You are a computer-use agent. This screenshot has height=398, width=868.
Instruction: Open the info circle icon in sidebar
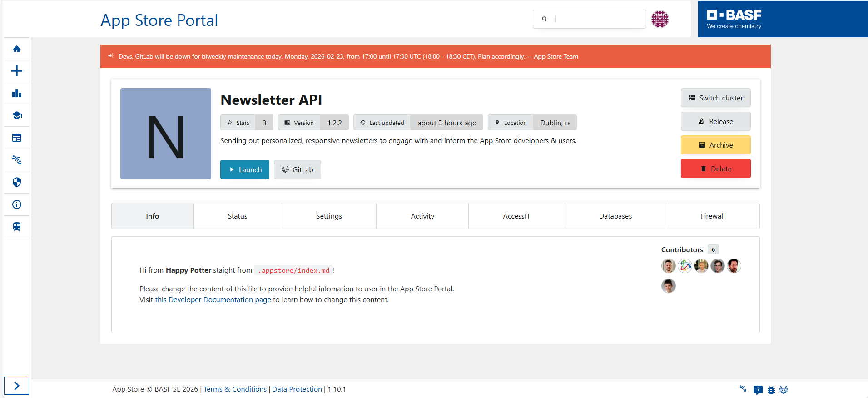pos(17,204)
